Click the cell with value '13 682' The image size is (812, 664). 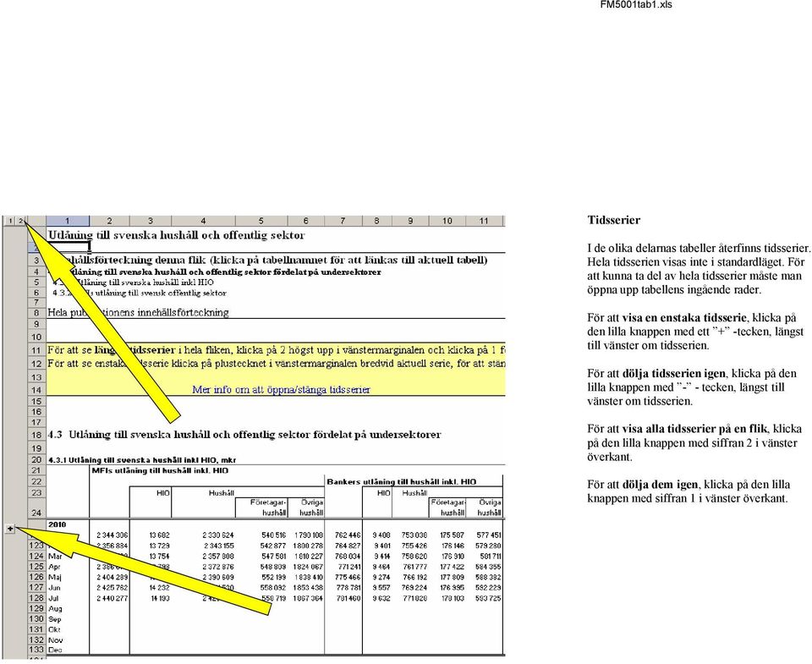pos(160,535)
